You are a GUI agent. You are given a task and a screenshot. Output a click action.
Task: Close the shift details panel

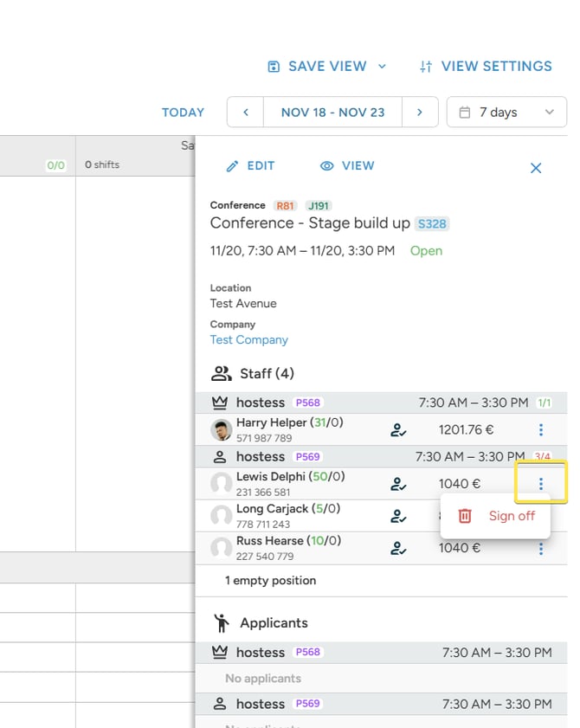pyautogui.click(x=536, y=168)
